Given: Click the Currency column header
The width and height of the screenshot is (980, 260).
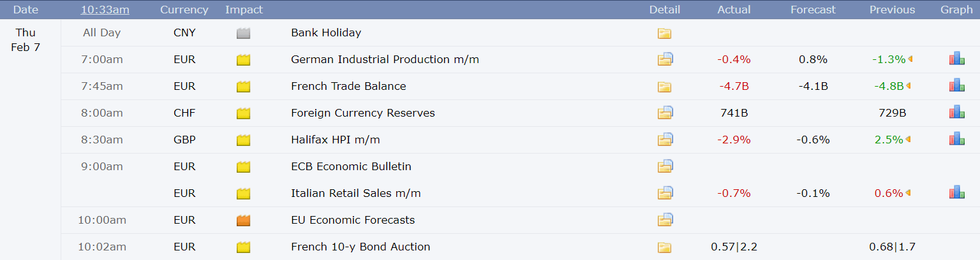Looking at the screenshot, I should point(184,10).
